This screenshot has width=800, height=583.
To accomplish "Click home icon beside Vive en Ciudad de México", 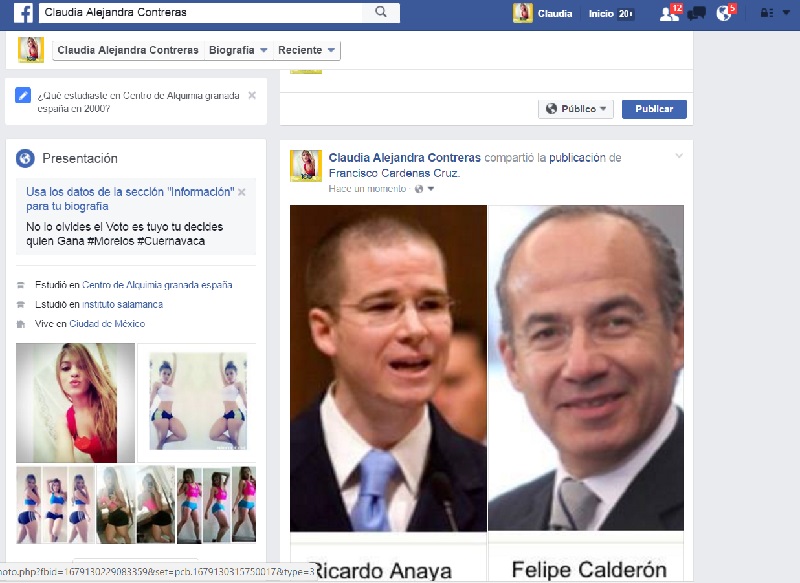I will point(21,324).
